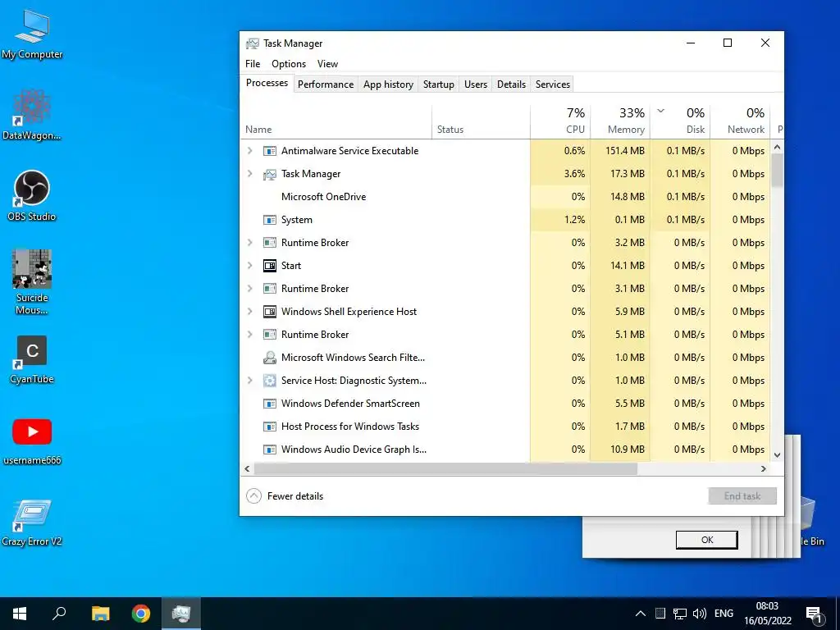The height and width of the screenshot is (630, 840).
Task: Select Task Manager taskbar button
Action: point(181,614)
